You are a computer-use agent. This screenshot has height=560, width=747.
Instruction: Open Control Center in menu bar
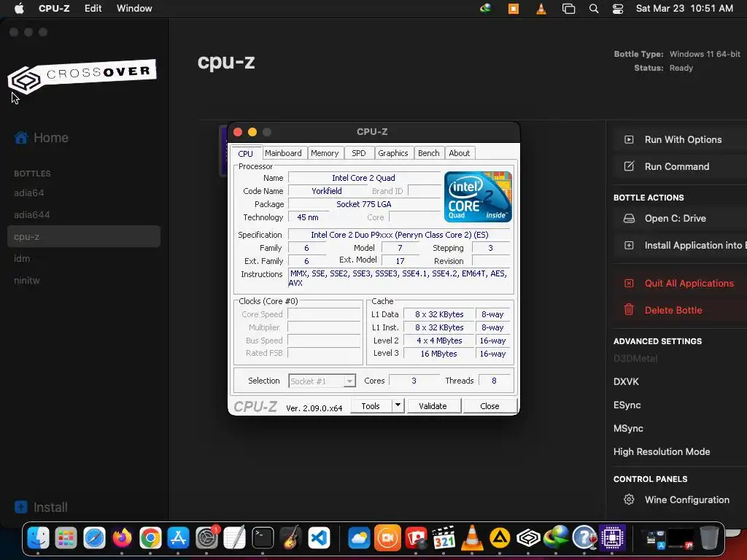coord(618,8)
